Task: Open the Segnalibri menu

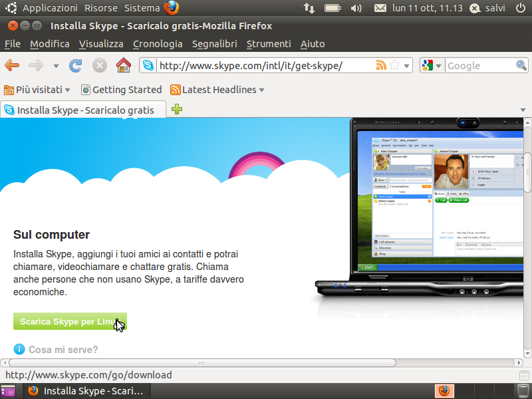Action: click(x=214, y=44)
